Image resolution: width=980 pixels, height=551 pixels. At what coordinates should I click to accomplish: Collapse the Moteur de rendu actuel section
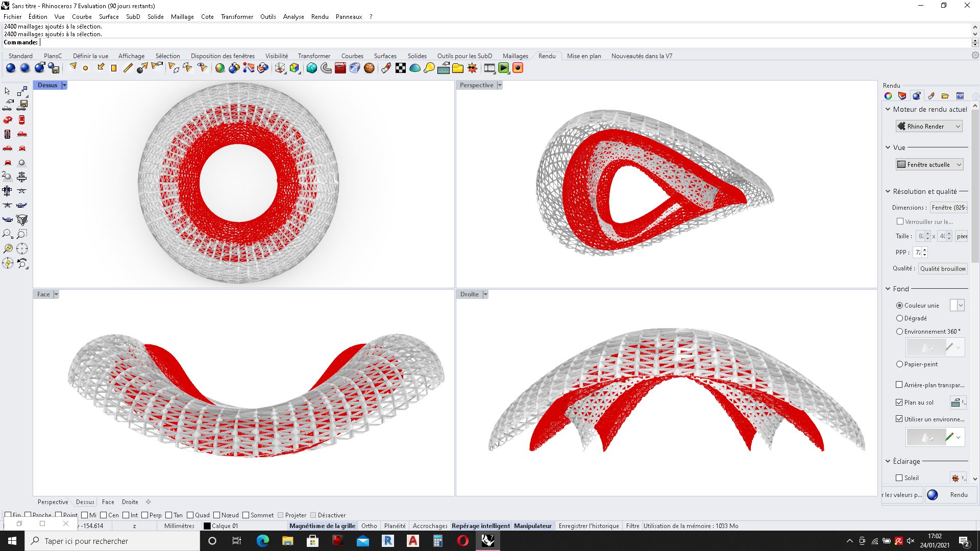888,109
